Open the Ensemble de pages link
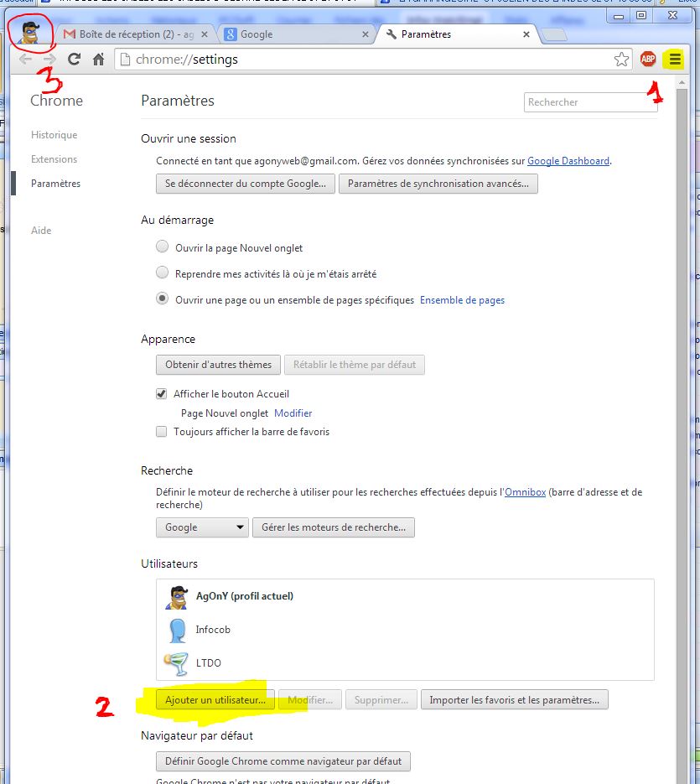Image resolution: width=700 pixels, height=784 pixels. tap(462, 300)
